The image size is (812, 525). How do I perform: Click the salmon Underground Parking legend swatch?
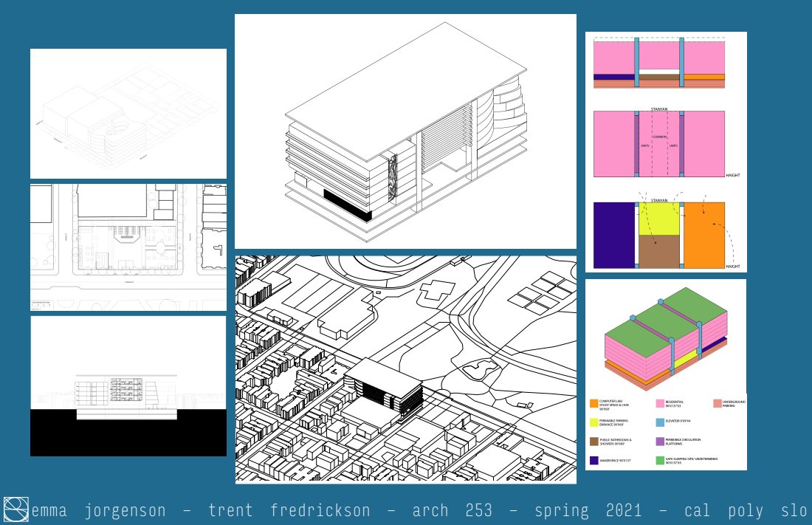point(718,403)
